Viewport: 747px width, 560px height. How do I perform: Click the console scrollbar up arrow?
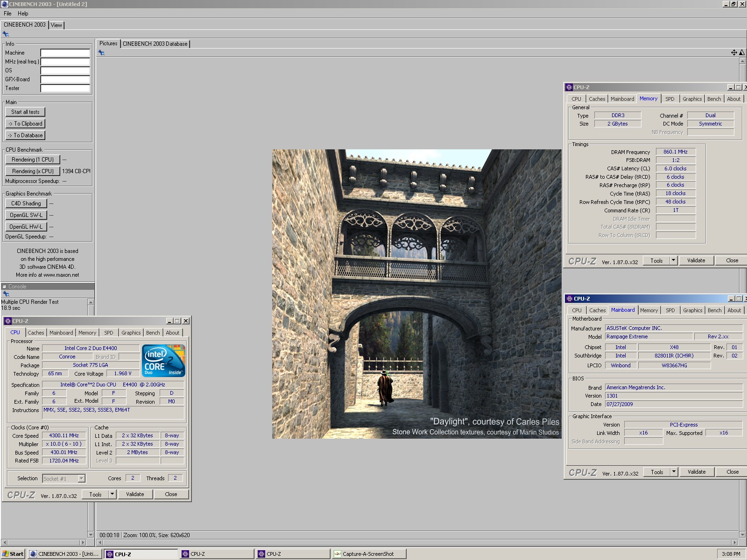pyautogui.click(x=91, y=302)
